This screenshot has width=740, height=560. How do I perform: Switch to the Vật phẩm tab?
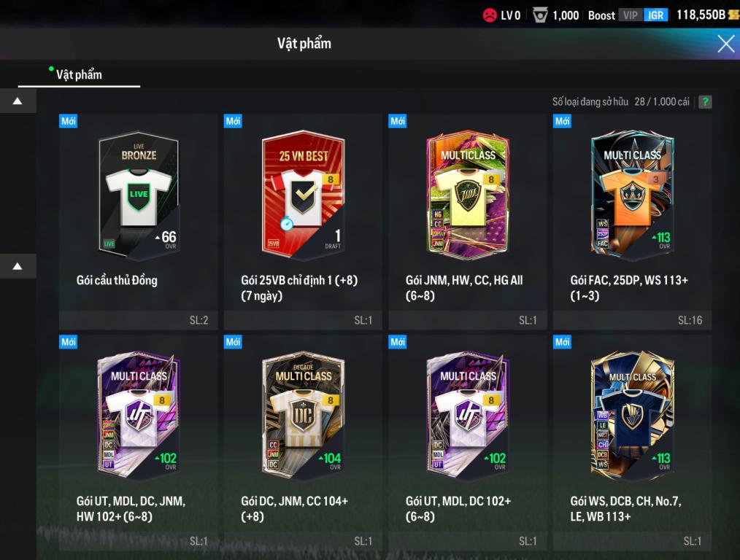79,74
